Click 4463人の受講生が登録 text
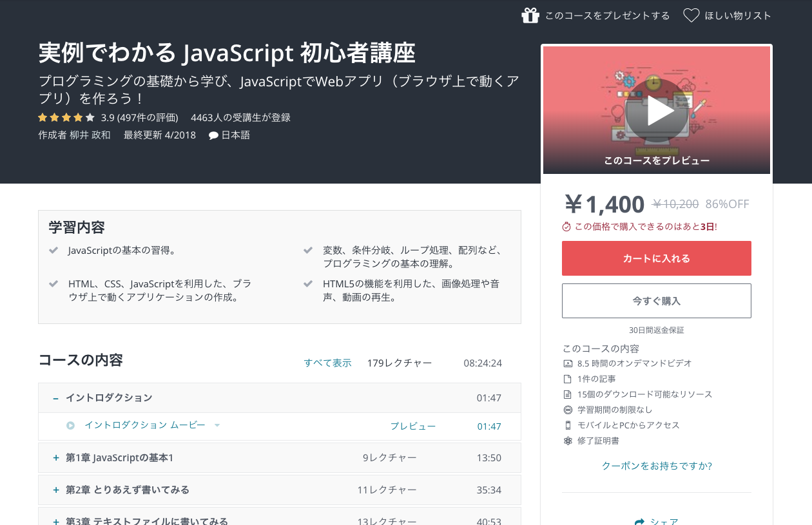 [240, 117]
